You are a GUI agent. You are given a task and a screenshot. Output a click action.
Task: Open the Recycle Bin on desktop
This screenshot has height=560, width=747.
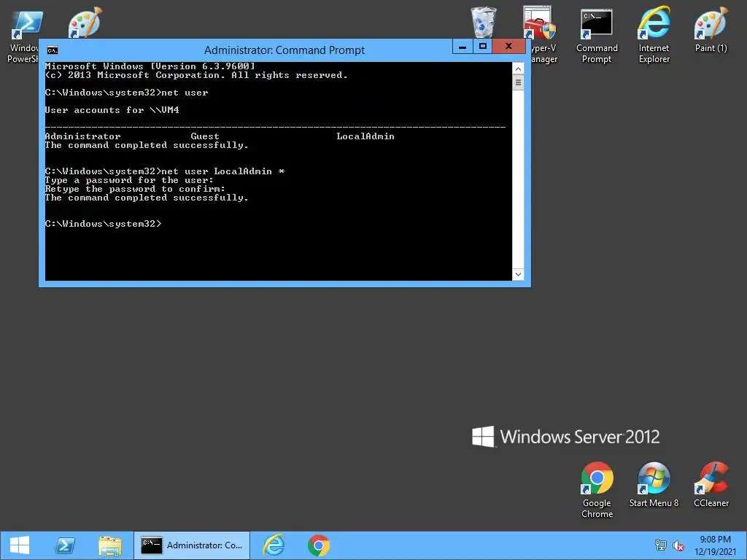[x=484, y=22]
